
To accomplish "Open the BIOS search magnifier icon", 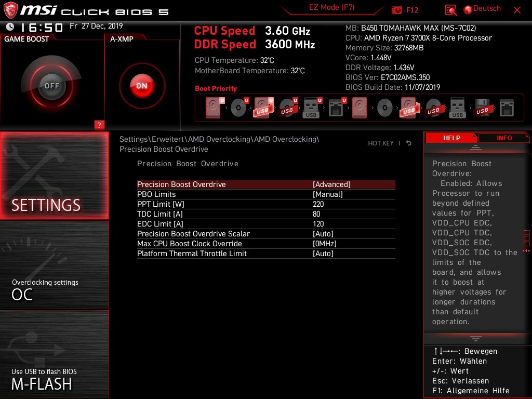I will pos(450,10).
